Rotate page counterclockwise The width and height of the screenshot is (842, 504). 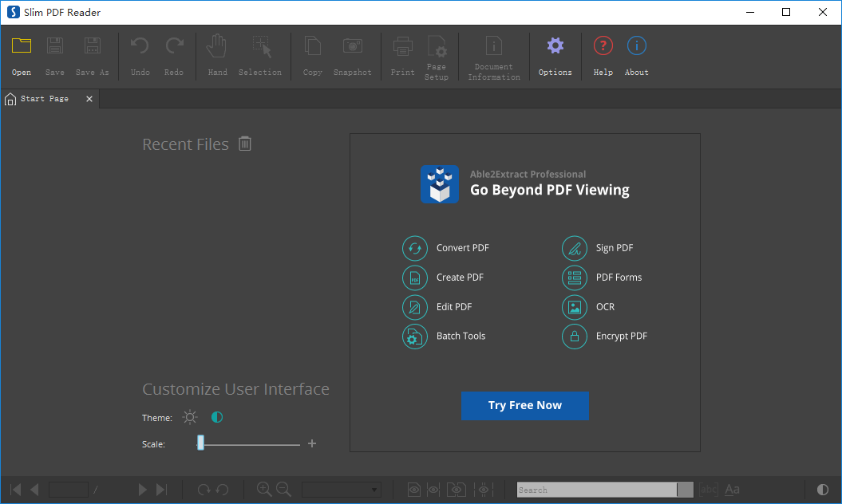[223, 490]
